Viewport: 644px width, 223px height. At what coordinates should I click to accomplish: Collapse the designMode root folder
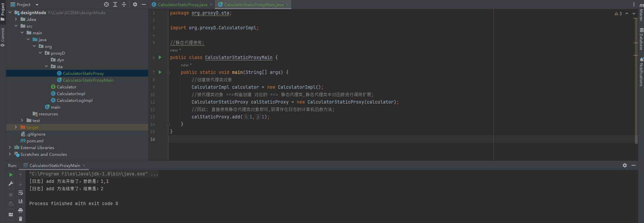point(10,12)
